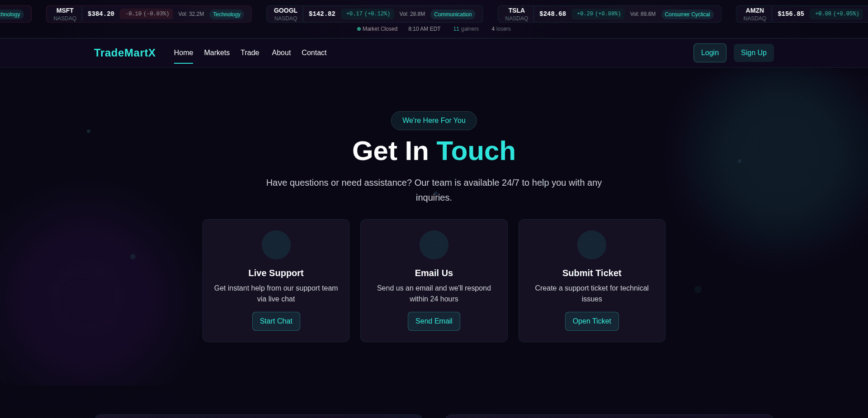The image size is (868, 418).
Task: Open the Trade nav item
Action: 250,53
